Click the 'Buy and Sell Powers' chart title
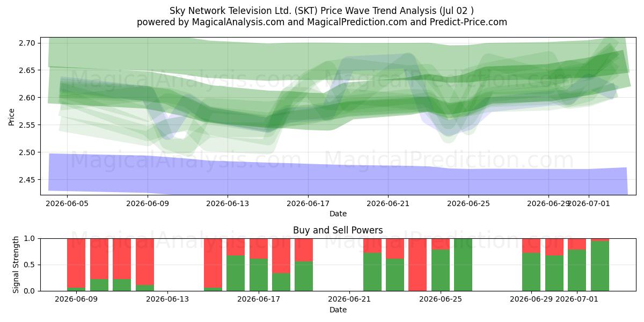This screenshot has height=322, width=644. tap(338, 230)
